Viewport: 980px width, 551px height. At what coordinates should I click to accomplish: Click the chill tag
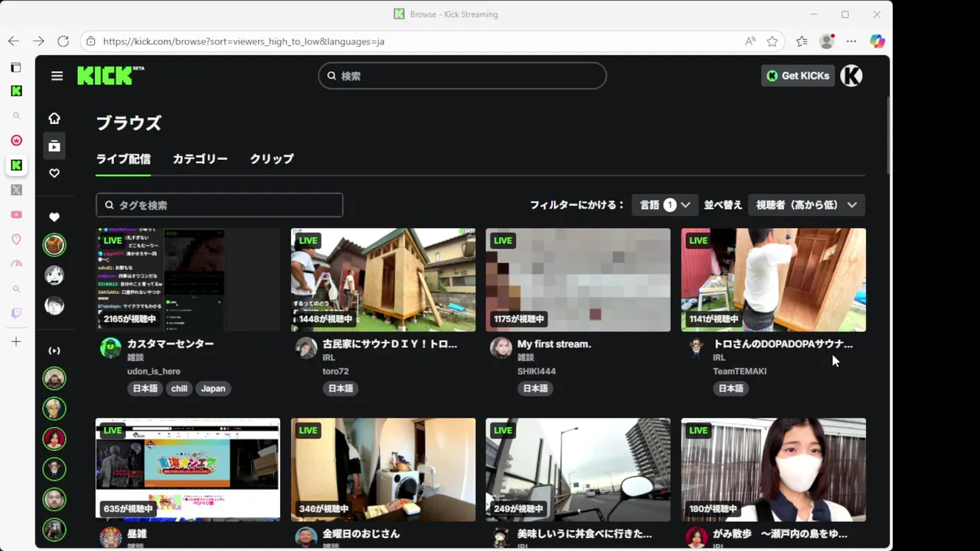179,389
